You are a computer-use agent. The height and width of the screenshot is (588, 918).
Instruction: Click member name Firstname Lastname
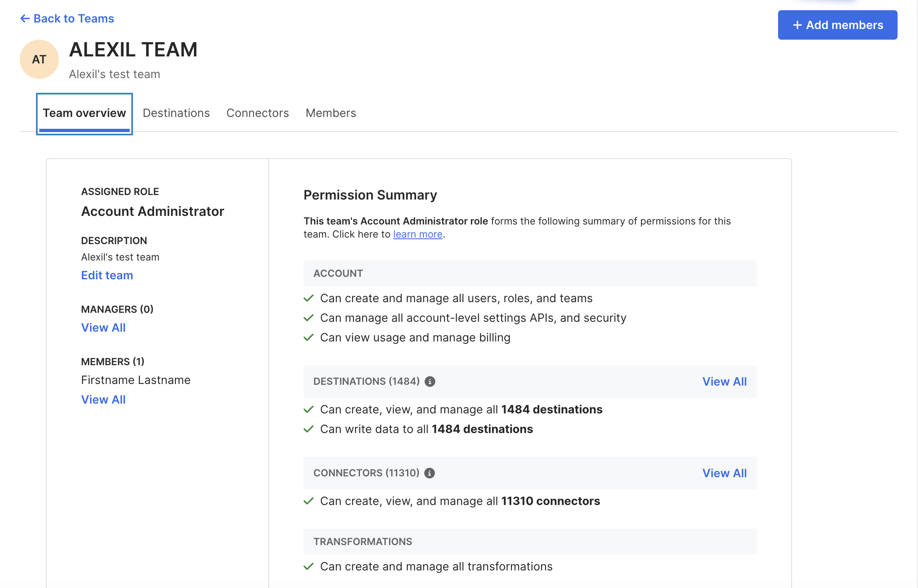click(x=136, y=380)
